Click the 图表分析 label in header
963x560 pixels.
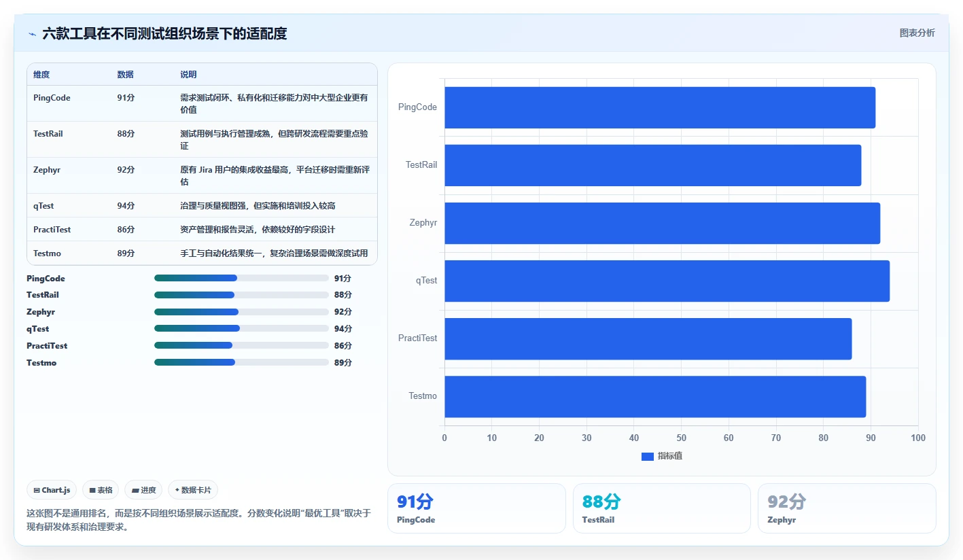pos(917,33)
